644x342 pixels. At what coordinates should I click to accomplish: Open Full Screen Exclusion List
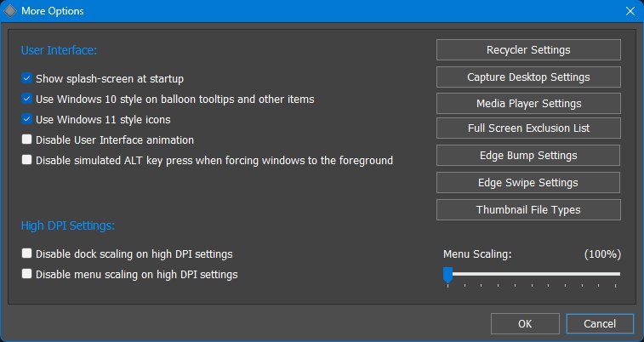(528, 128)
